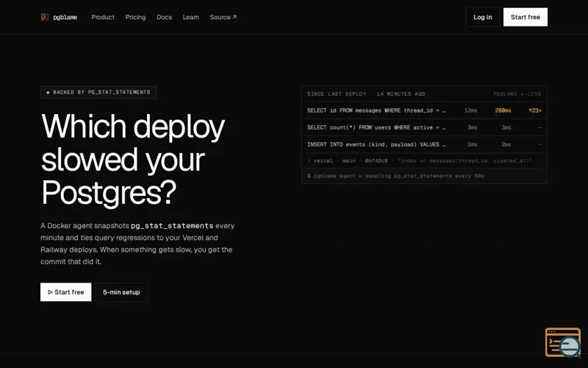Select the SELECT count(*) FROM users row
This screenshot has height=368, width=588.
point(424,127)
